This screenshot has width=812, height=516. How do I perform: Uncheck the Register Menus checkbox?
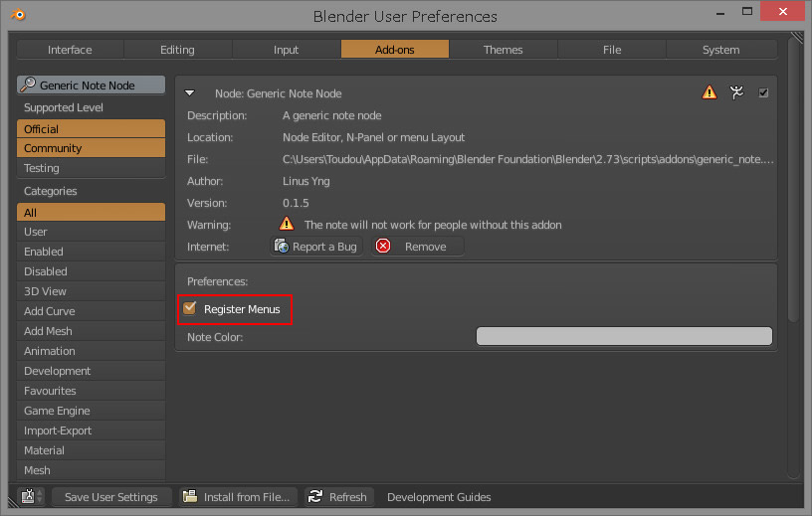[x=189, y=308]
